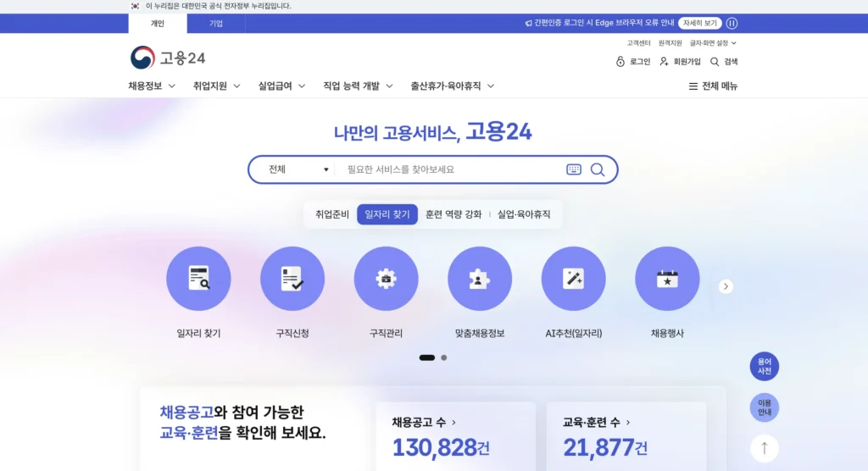This screenshot has height=471, width=868.
Task: Select first carousel page indicator
Action: click(427, 357)
